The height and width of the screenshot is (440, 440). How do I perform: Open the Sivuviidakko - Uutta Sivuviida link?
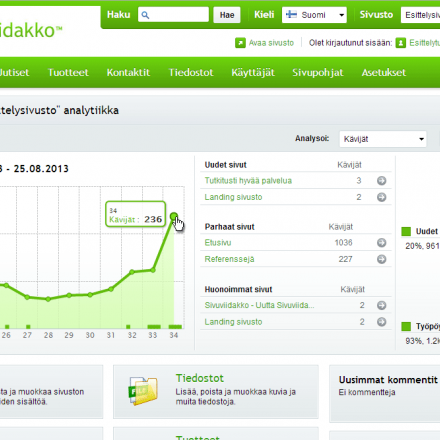259,305
